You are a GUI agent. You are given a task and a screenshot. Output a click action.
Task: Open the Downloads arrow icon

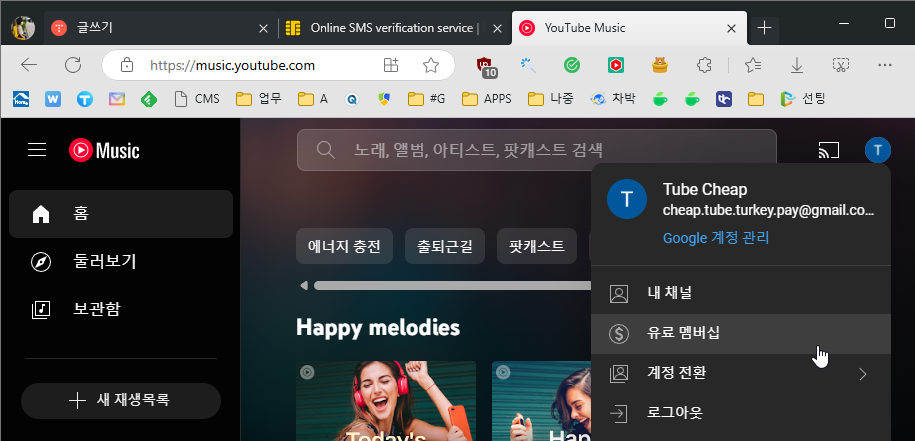click(797, 65)
